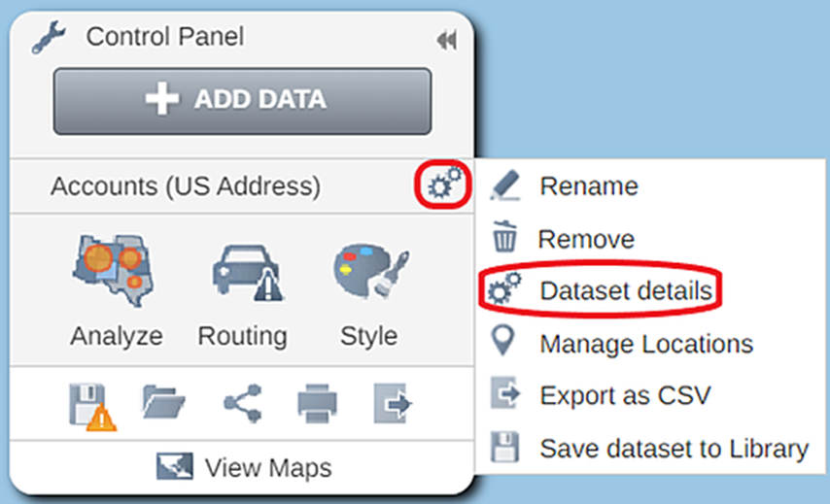The image size is (830, 504).
Task: Select the Accounts (US Address) dataset row
Action: coord(241,186)
